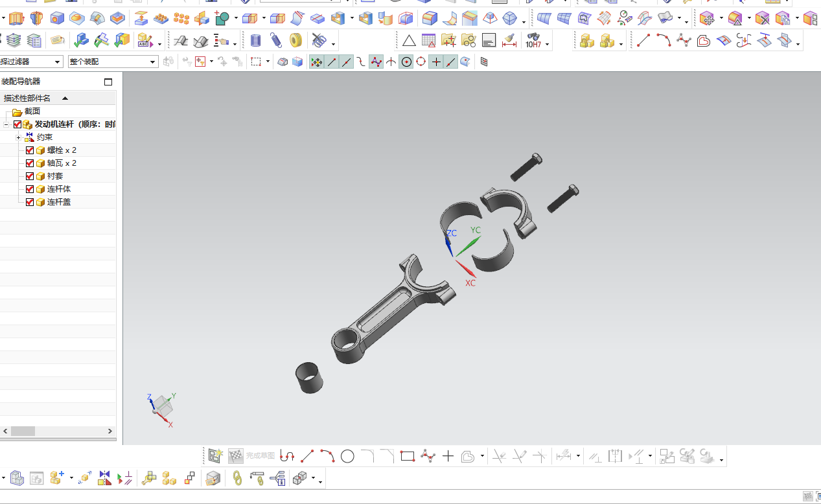This screenshot has height=504, width=821.
Task: Hide the 连杆体 component via its checkbox
Action: click(x=30, y=189)
